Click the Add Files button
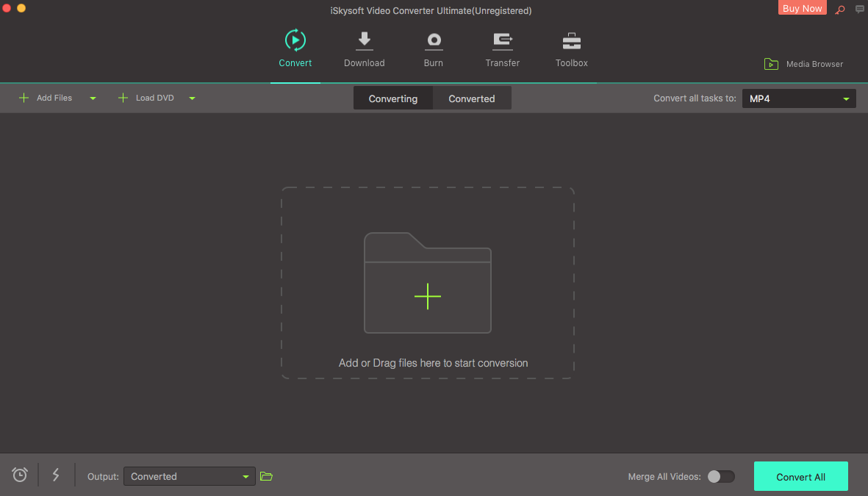The width and height of the screenshot is (868, 496). pyautogui.click(x=46, y=98)
